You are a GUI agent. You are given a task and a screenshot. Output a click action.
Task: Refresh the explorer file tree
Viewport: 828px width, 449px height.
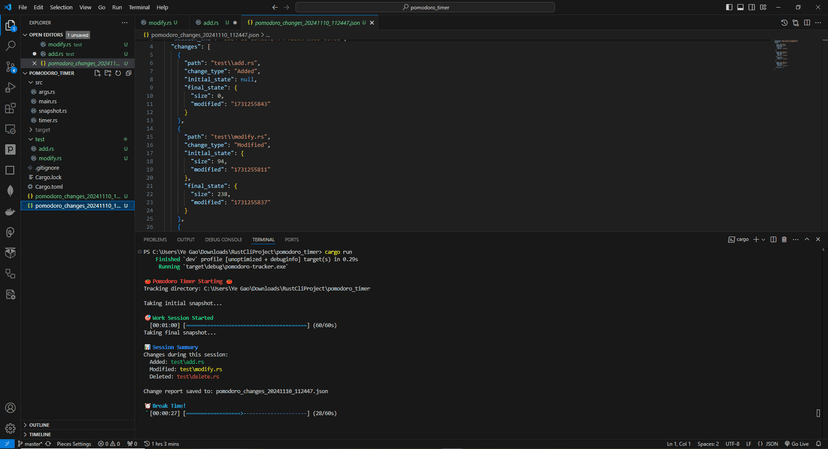coord(118,73)
